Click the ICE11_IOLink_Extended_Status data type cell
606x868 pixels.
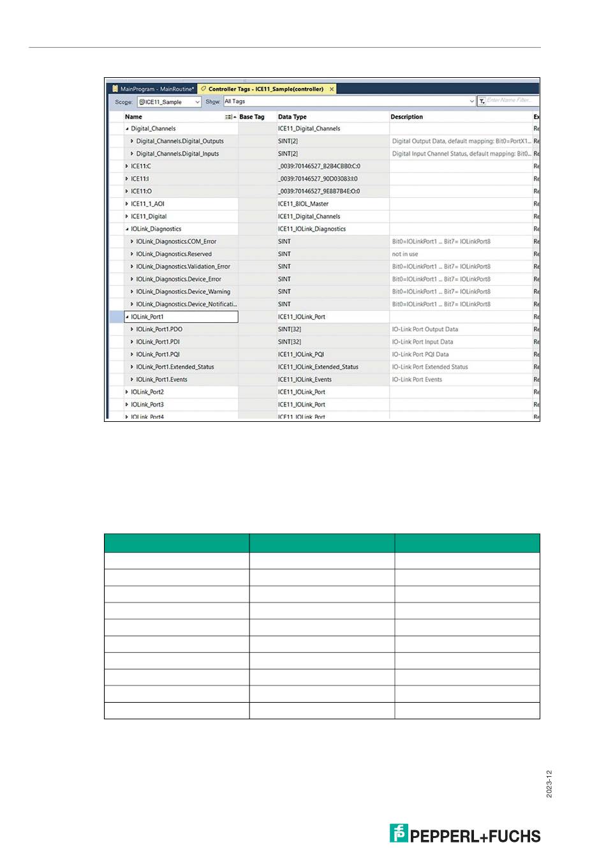coord(333,367)
